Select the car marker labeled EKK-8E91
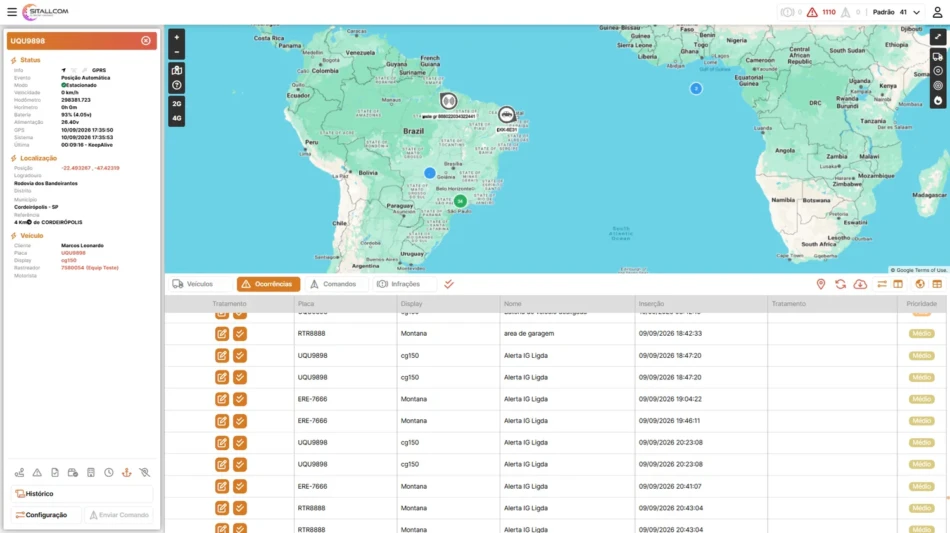 pos(507,114)
